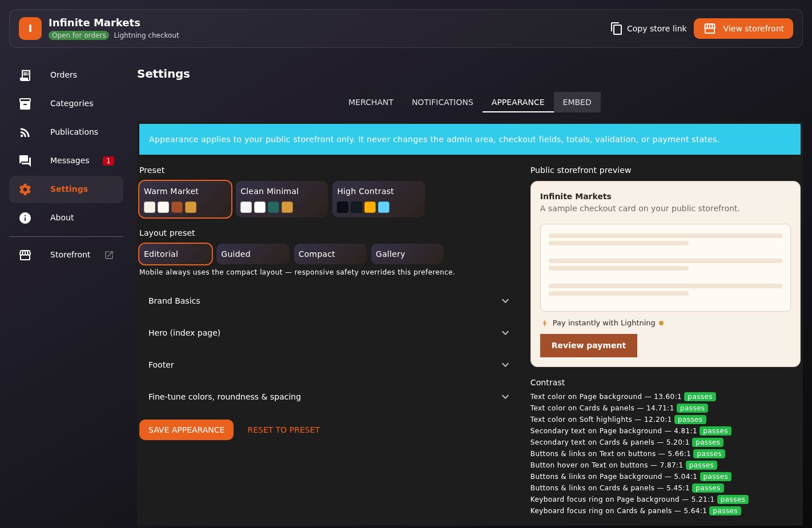Click the Messages unread badge showing 1

pyautogui.click(x=108, y=160)
